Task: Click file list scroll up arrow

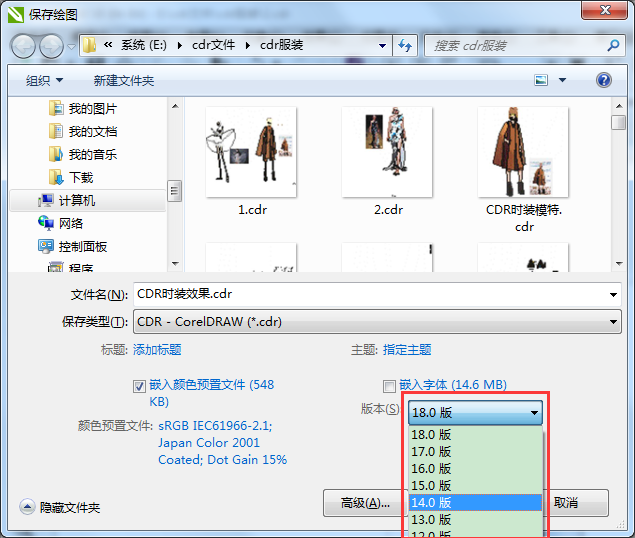Action: tap(619, 106)
